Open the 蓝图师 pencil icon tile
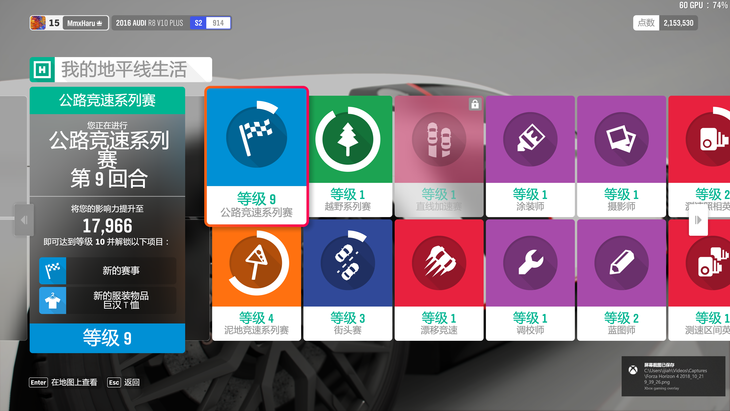Screen dimensions: 730x411 coord(621,280)
